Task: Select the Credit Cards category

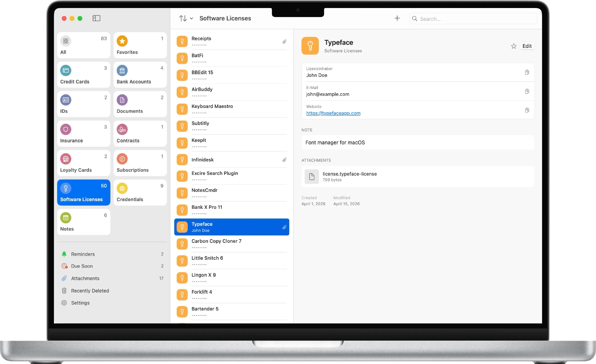Action: [x=84, y=75]
